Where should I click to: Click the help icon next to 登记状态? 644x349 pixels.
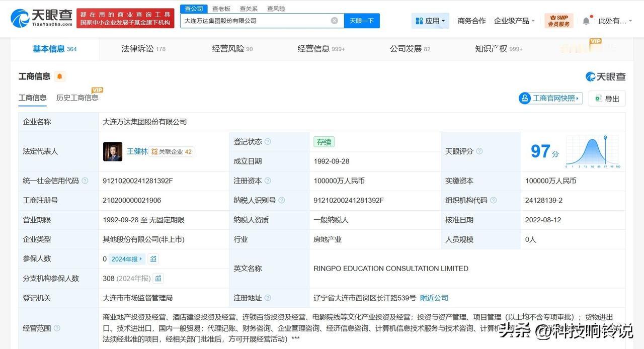coord(268,142)
